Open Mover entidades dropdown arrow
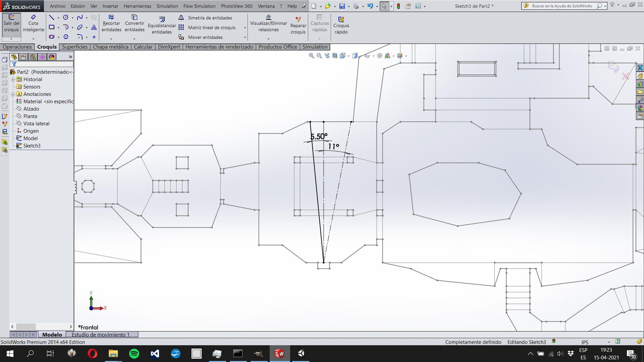Image resolution: width=644 pixels, height=362 pixels. 245,38
